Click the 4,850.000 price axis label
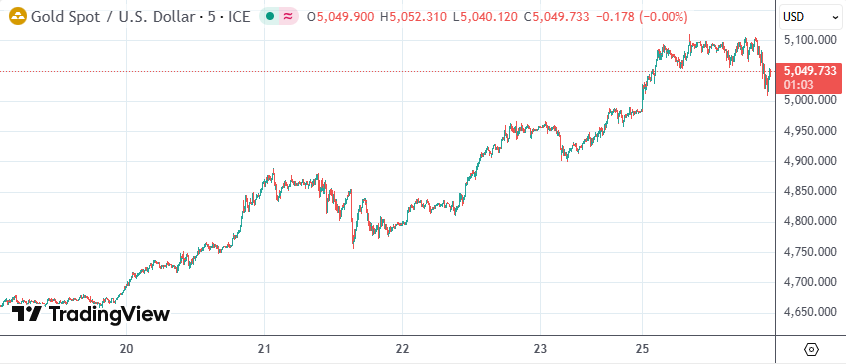 click(x=810, y=191)
